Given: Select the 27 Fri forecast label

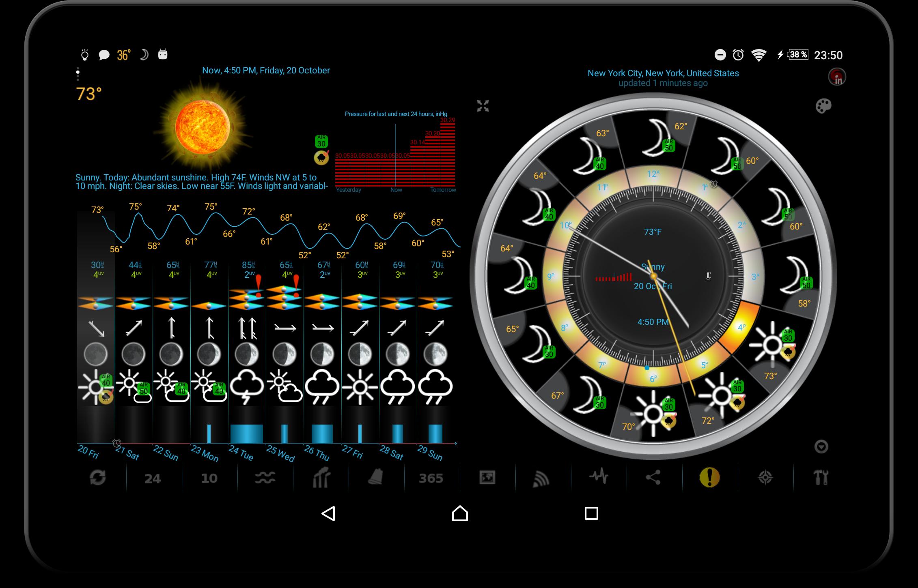Looking at the screenshot, I should [352, 452].
